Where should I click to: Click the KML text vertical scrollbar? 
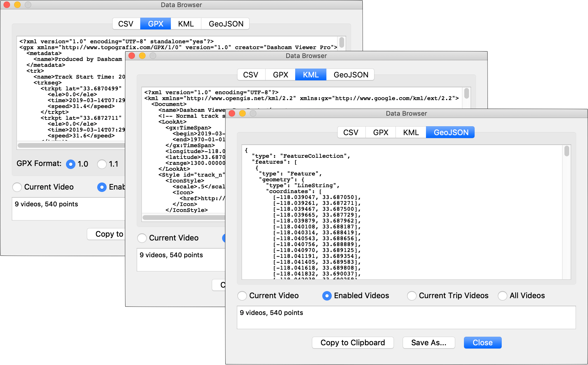(x=467, y=93)
